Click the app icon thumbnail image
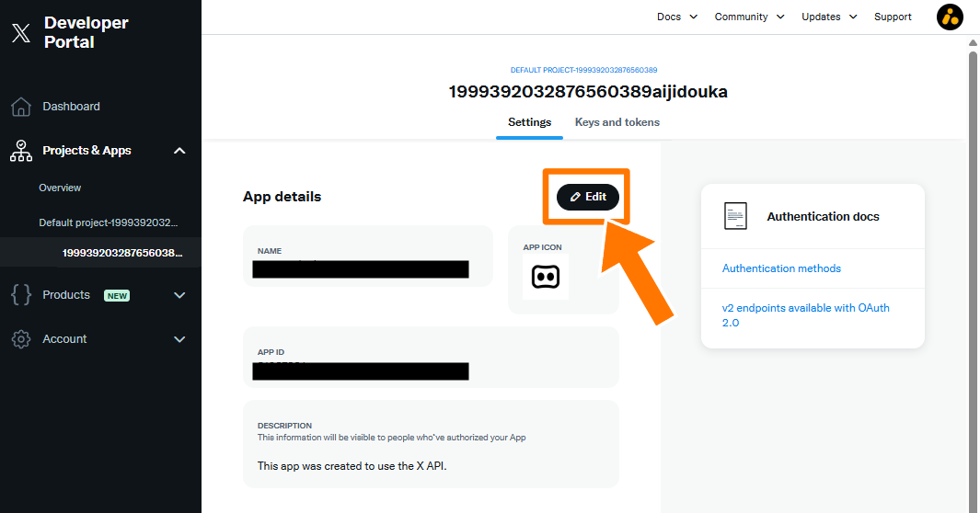The width and height of the screenshot is (980, 513). (x=545, y=277)
